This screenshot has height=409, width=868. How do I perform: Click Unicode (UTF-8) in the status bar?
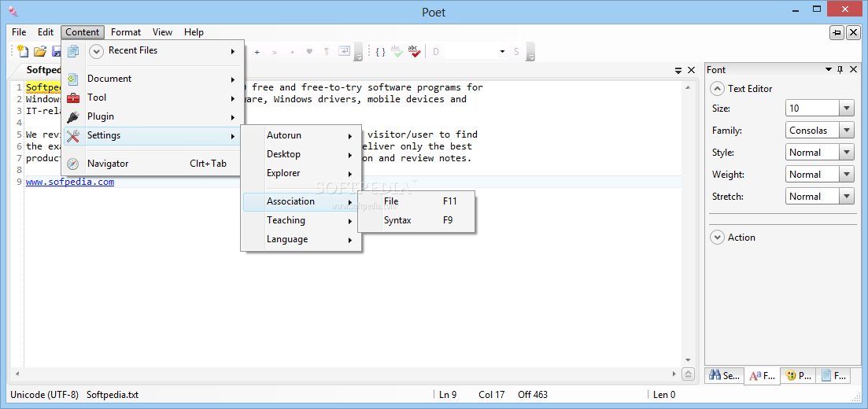pyautogui.click(x=44, y=395)
